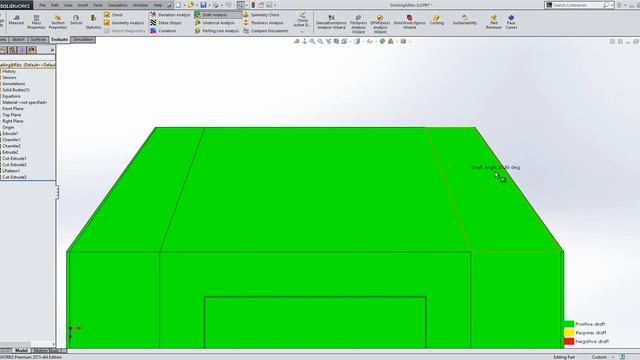This screenshot has width=640, height=360.
Task: Select Origin in feature tree
Action: [8, 127]
